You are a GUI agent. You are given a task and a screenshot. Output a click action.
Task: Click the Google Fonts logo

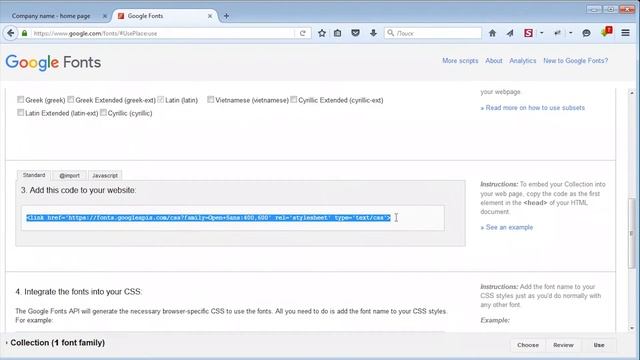pyautogui.click(x=53, y=62)
